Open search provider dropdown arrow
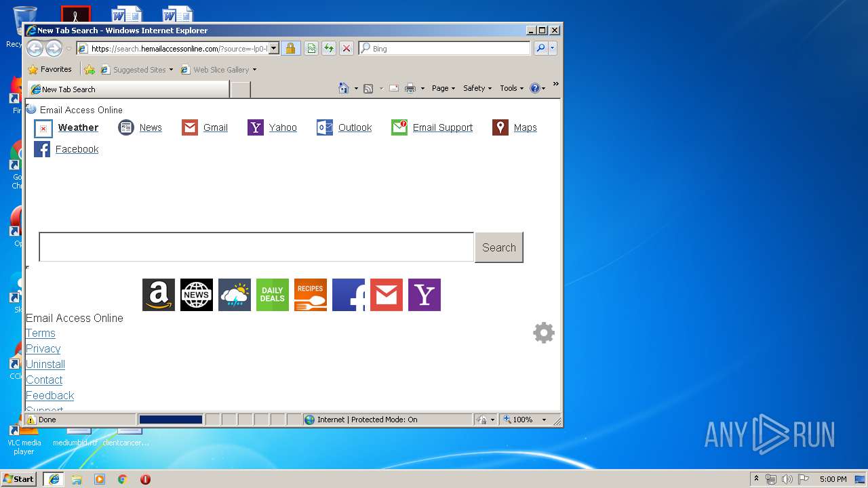The height and width of the screenshot is (488, 868). click(553, 48)
